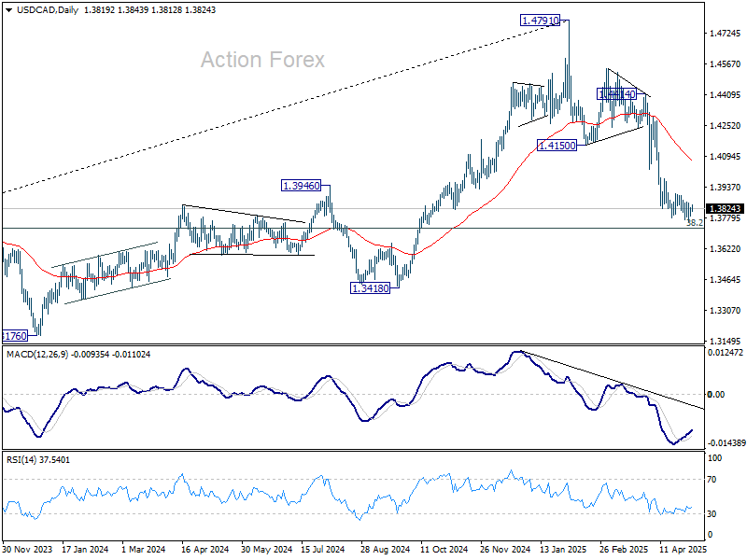Click the USDCAD,Daily chart title
This screenshot has width=747, height=560.
(48, 10)
